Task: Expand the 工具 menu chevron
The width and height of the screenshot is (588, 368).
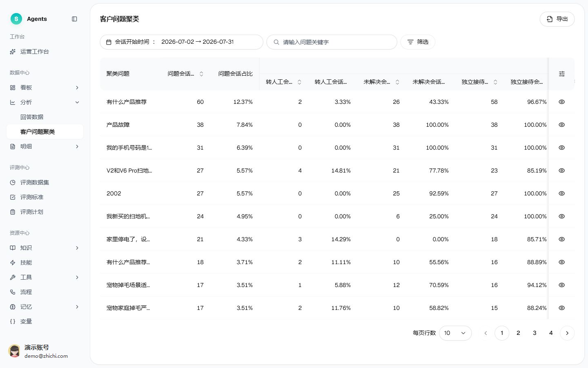Action: pyautogui.click(x=77, y=277)
